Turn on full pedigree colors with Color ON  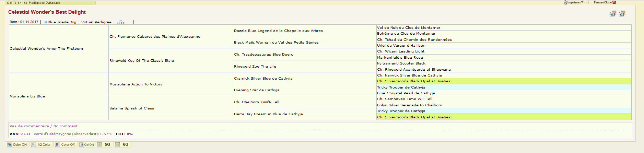click(17, 145)
